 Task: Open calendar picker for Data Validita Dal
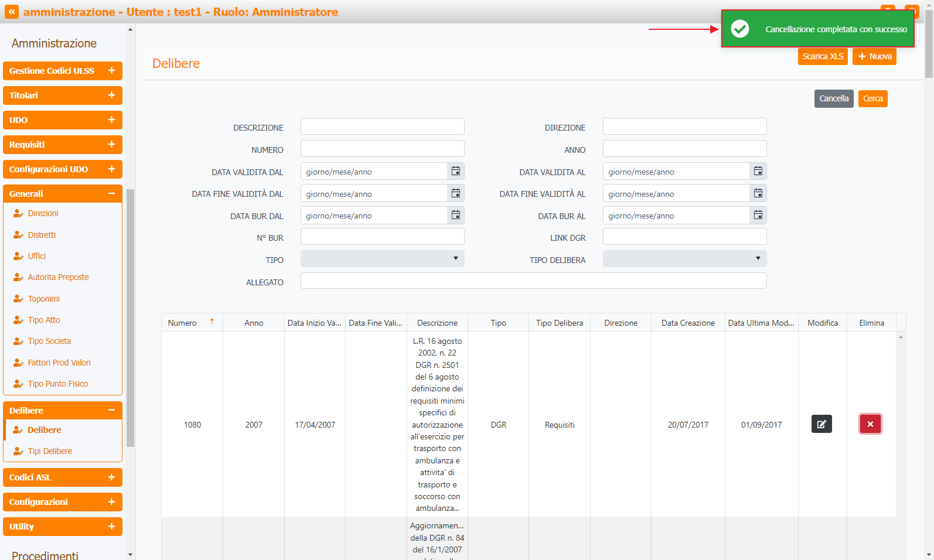(x=455, y=171)
